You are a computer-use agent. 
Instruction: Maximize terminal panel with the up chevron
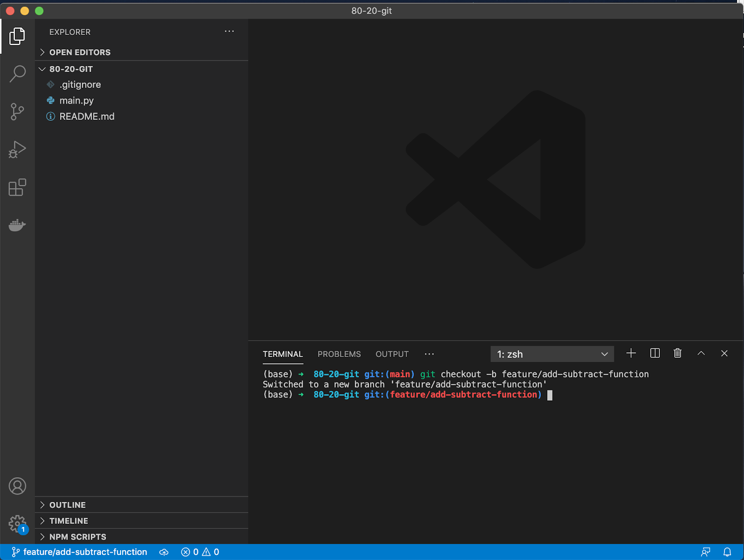pos(701,354)
